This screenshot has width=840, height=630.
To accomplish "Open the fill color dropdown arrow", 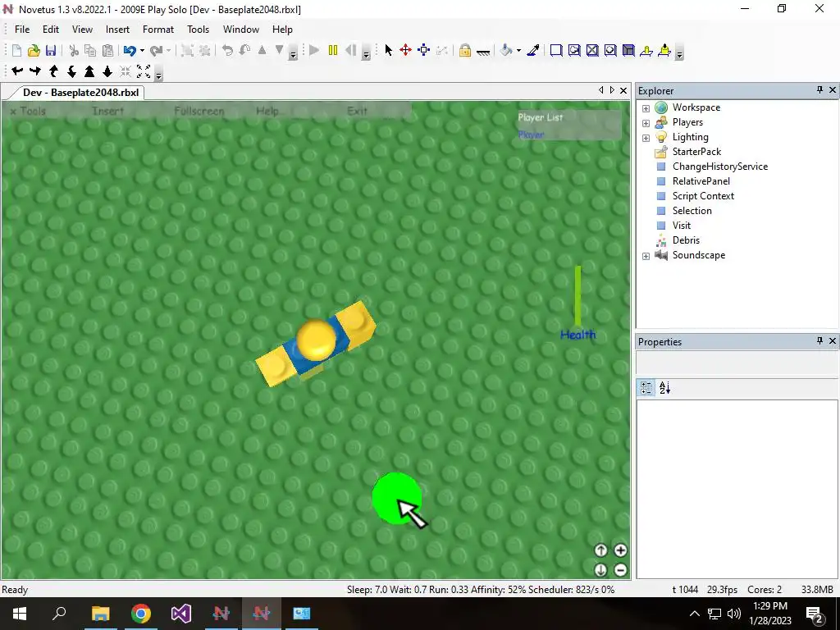I will tap(518, 51).
